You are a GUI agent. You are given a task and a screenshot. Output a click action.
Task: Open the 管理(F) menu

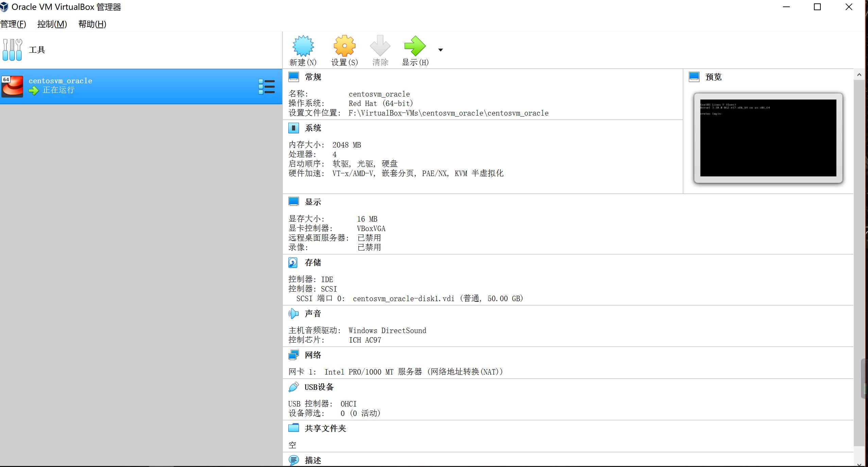[14, 24]
